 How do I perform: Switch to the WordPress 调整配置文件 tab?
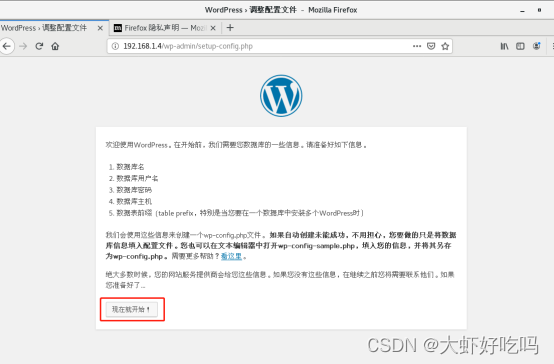click(x=53, y=28)
